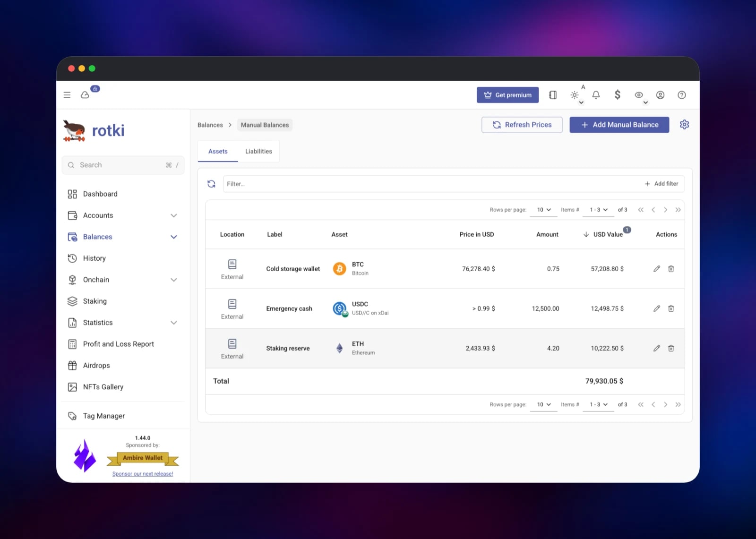Screen dimensions: 756x539
Task: Open Staking in sidebar
Action: [x=123, y=301]
